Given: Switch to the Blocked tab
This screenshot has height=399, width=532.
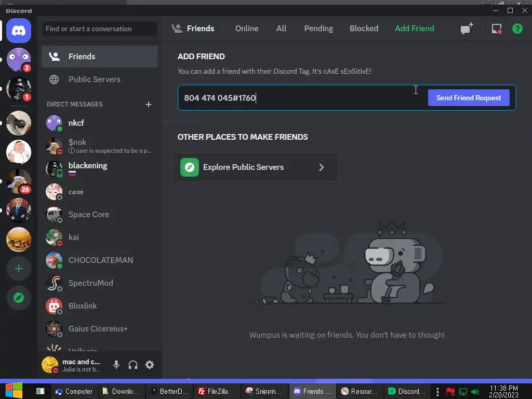Looking at the screenshot, I should [x=364, y=29].
